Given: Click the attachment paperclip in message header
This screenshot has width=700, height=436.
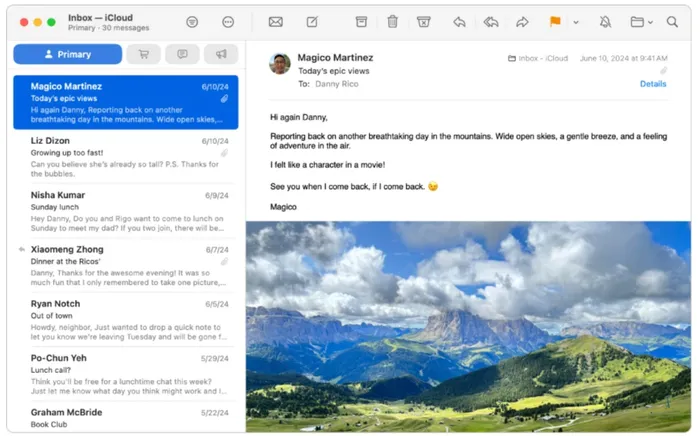Looking at the screenshot, I should click(663, 71).
